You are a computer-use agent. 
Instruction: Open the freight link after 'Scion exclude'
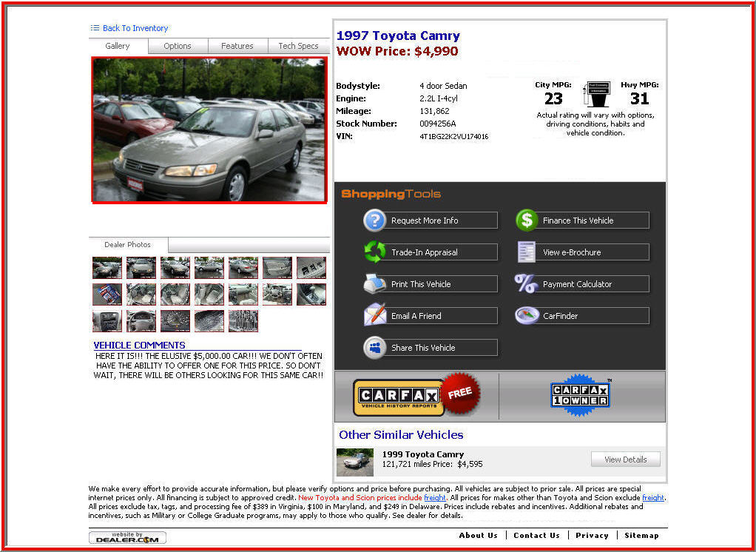point(653,497)
